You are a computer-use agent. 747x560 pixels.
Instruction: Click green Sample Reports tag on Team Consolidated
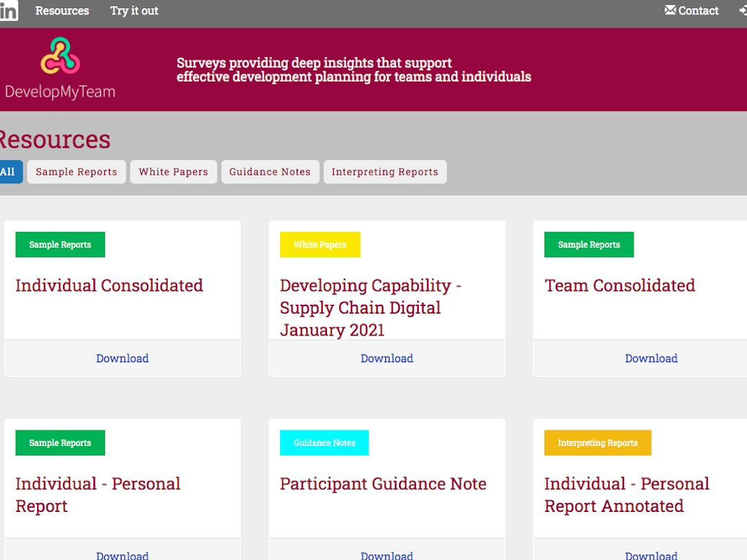(588, 244)
